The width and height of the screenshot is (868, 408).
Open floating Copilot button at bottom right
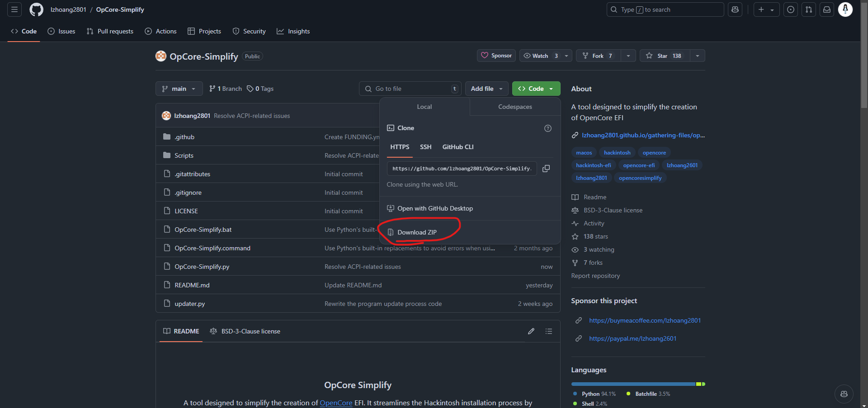[x=844, y=394]
